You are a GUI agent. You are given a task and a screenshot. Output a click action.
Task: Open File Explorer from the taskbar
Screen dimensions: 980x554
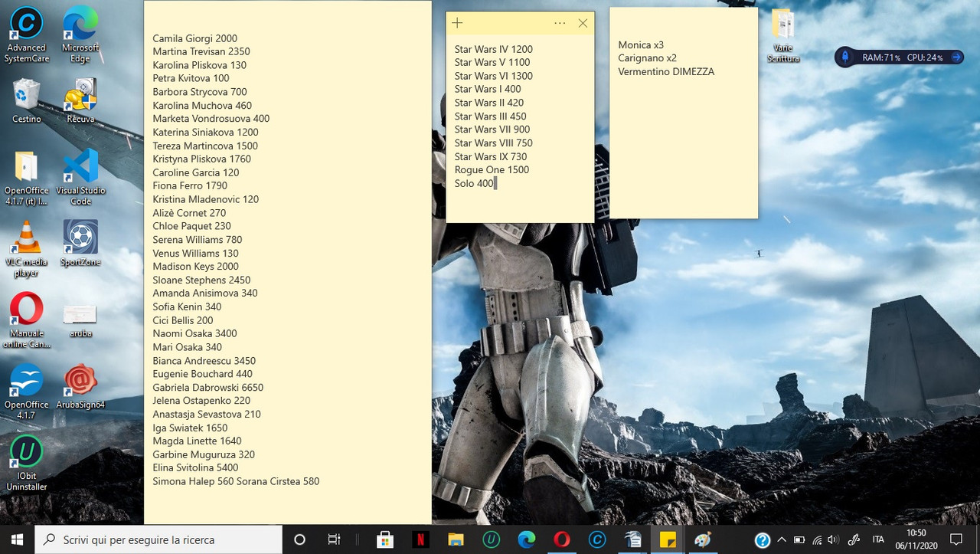(456, 539)
